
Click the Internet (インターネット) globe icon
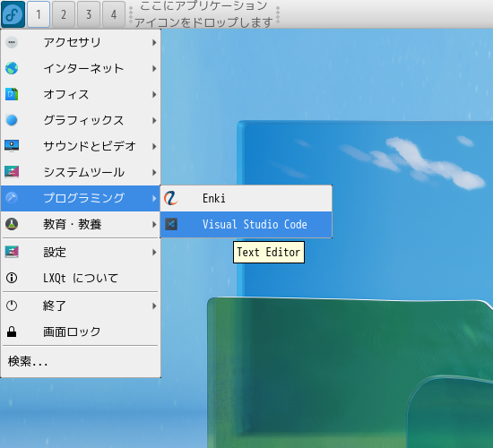(12, 68)
